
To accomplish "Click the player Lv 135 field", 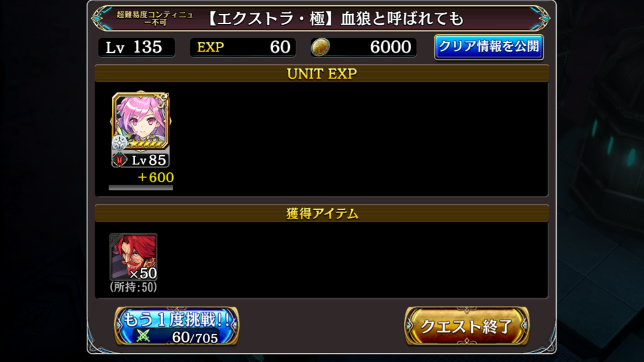I will click(136, 47).
